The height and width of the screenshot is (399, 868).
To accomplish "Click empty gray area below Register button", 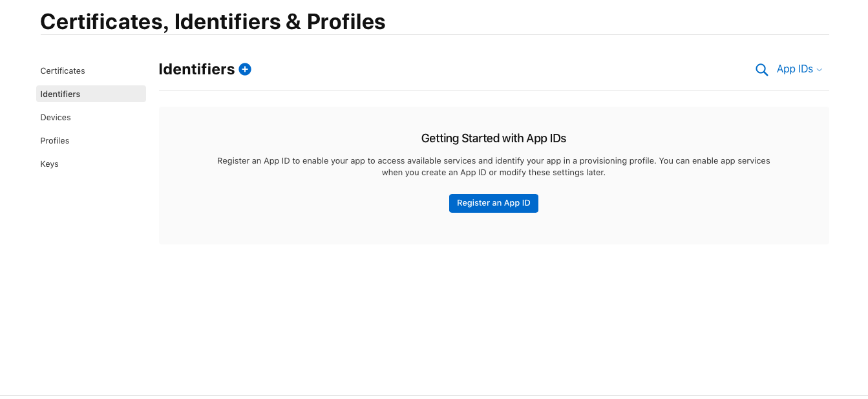I will 494,228.
